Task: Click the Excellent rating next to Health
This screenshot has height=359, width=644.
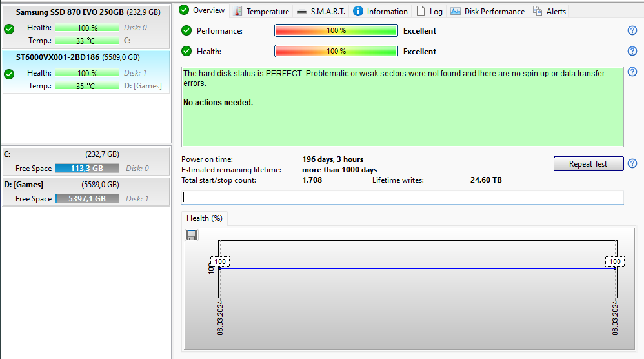Action: [419, 52]
